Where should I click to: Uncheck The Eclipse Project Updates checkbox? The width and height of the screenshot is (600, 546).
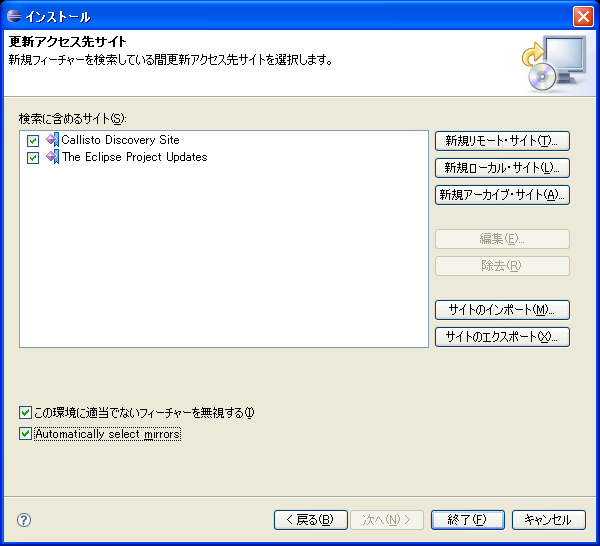click(x=33, y=158)
